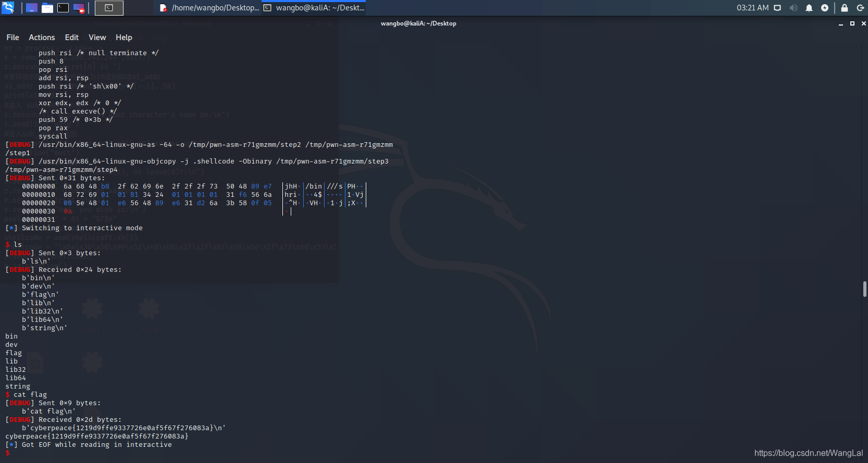Minimize the terminal window
Screen dimensions: 868x463
click(841, 24)
